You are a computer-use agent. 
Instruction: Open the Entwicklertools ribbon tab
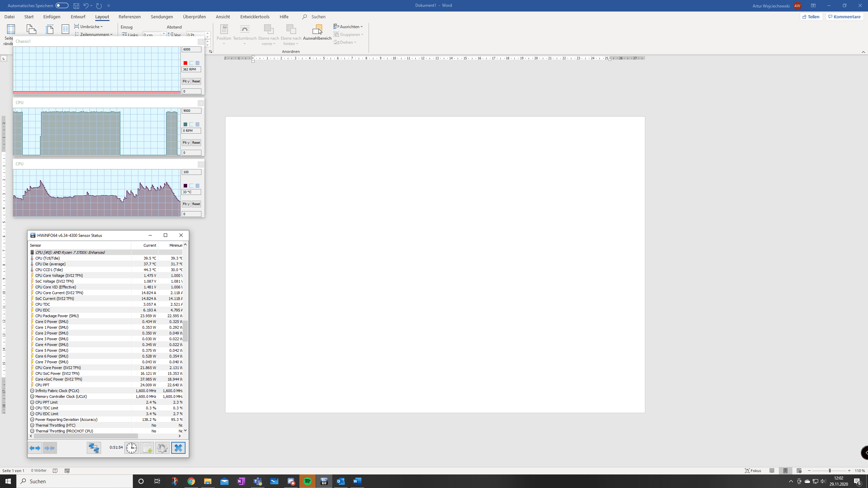click(255, 17)
